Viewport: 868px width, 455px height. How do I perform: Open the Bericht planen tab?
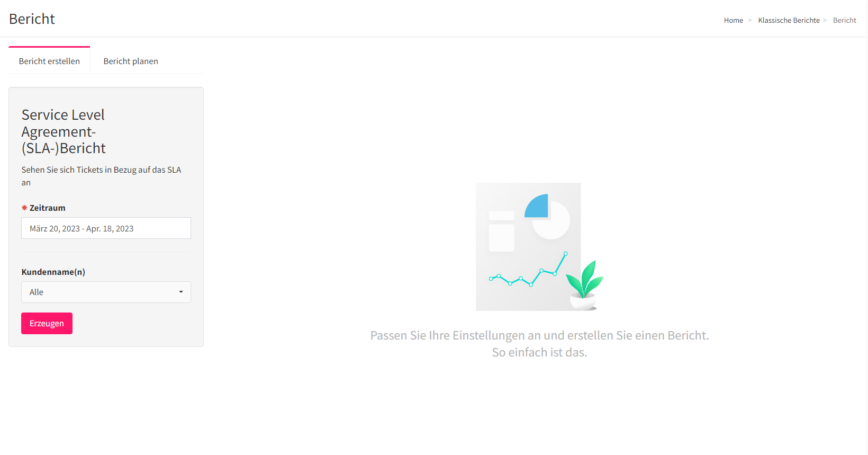click(131, 61)
